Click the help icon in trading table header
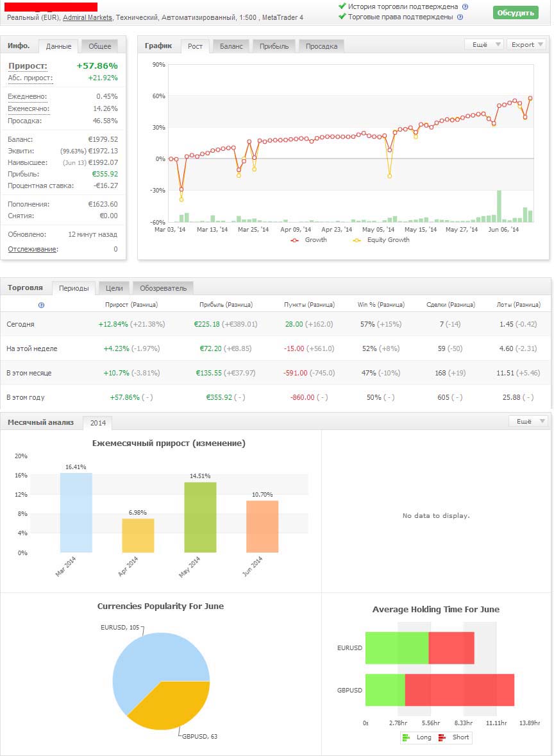Image resolution: width=554 pixels, height=756 pixels. pos(42,305)
